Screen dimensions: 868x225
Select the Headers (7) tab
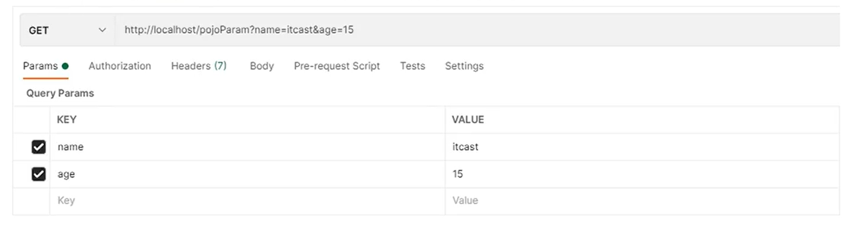(199, 66)
